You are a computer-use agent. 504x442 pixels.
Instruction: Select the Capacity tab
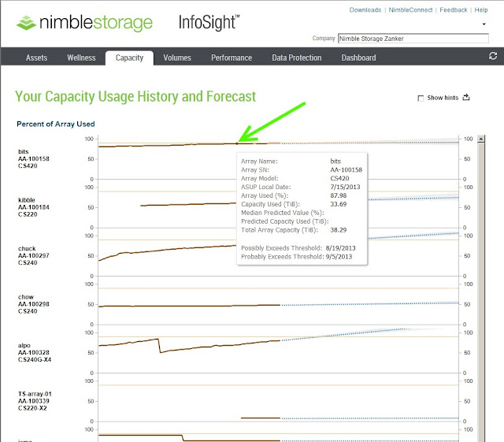click(x=129, y=58)
